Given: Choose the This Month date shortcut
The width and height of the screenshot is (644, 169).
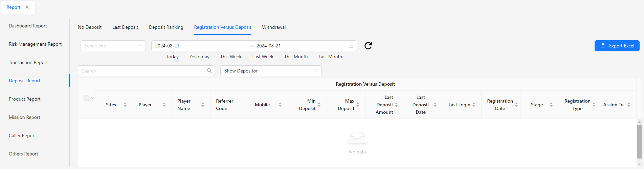Looking at the screenshot, I should [x=296, y=57].
